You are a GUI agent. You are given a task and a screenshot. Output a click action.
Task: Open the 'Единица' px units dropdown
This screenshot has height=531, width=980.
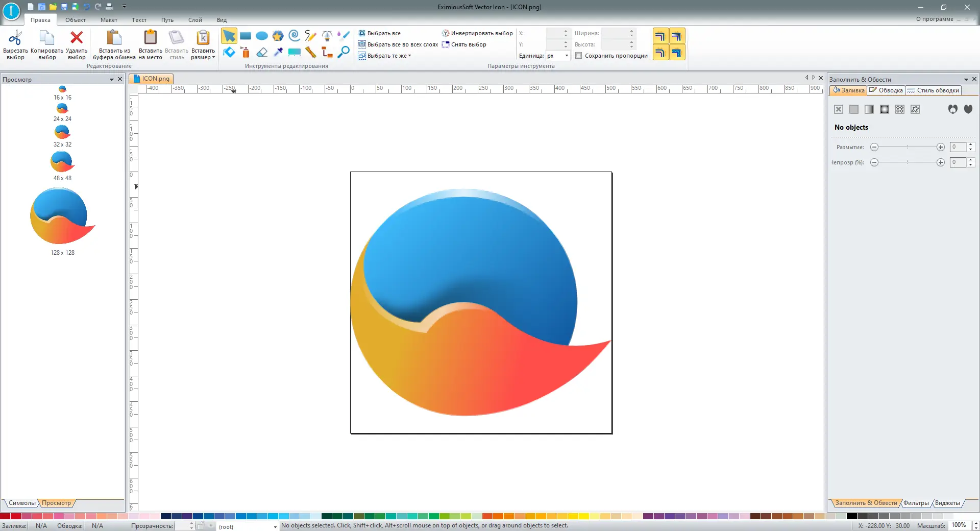(x=567, y=56)
